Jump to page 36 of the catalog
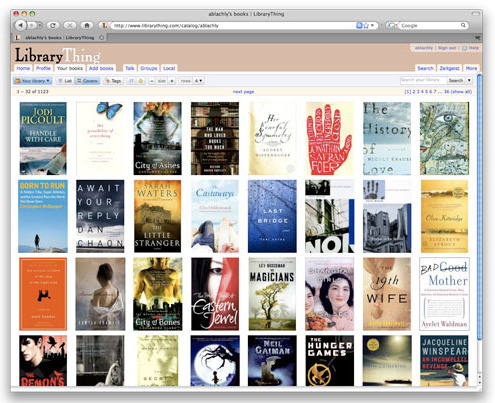The image size is (495, 403). [x=446, y=92]
